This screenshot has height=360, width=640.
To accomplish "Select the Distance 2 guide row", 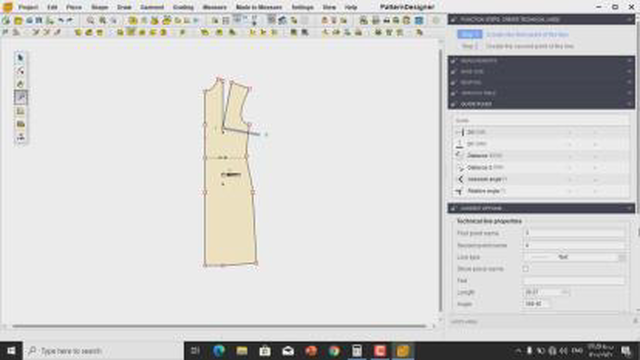I will coord(541,167).
